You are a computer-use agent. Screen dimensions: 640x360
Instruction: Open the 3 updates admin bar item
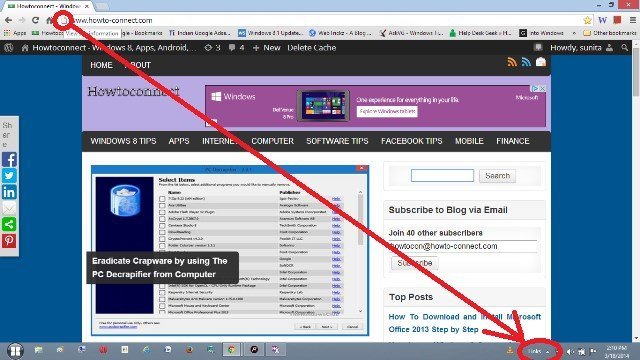click(212, 48)
